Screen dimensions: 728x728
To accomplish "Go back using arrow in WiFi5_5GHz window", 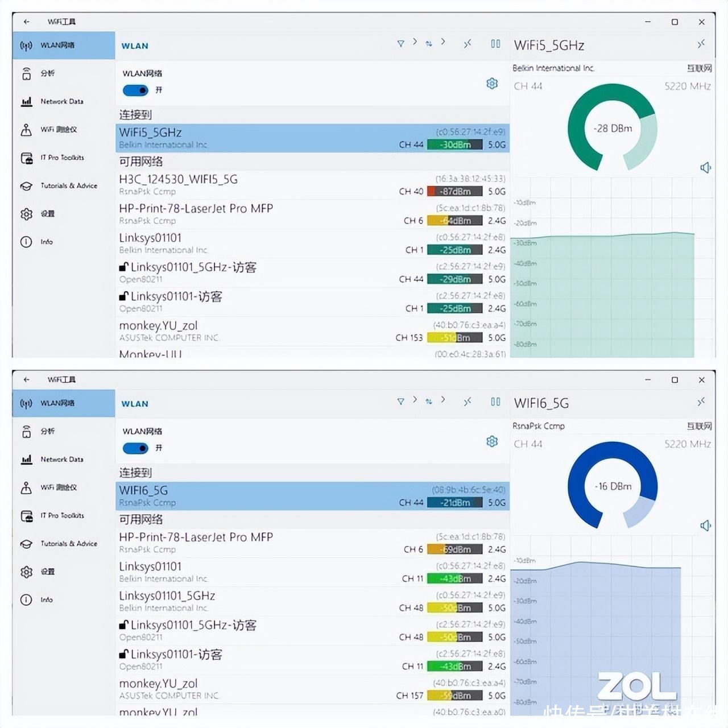I will [26, 22].
